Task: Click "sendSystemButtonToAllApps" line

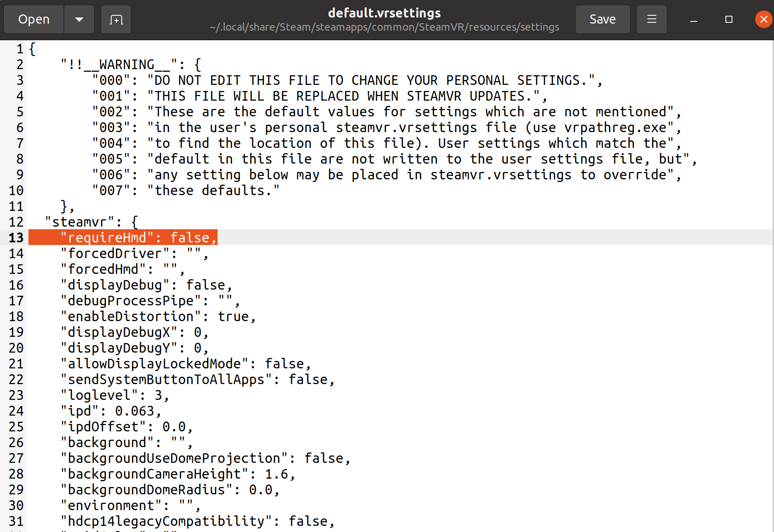Action: (x=197, y=379)
